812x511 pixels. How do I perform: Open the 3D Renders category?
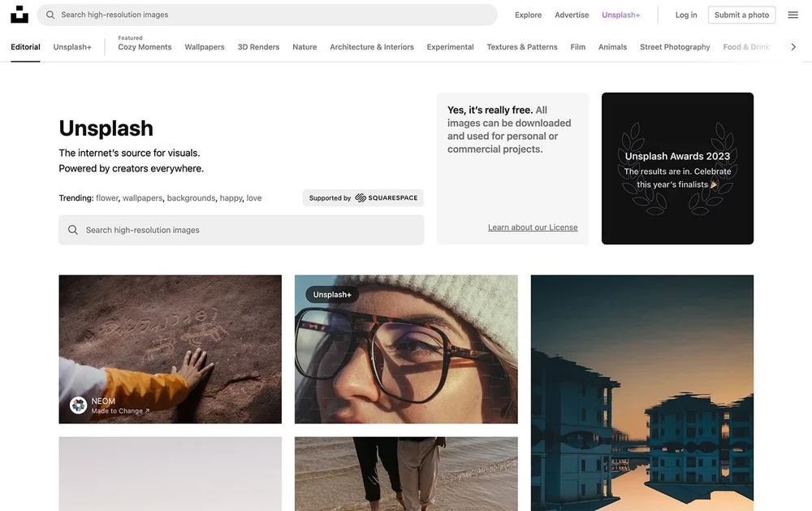coord(258,46)
